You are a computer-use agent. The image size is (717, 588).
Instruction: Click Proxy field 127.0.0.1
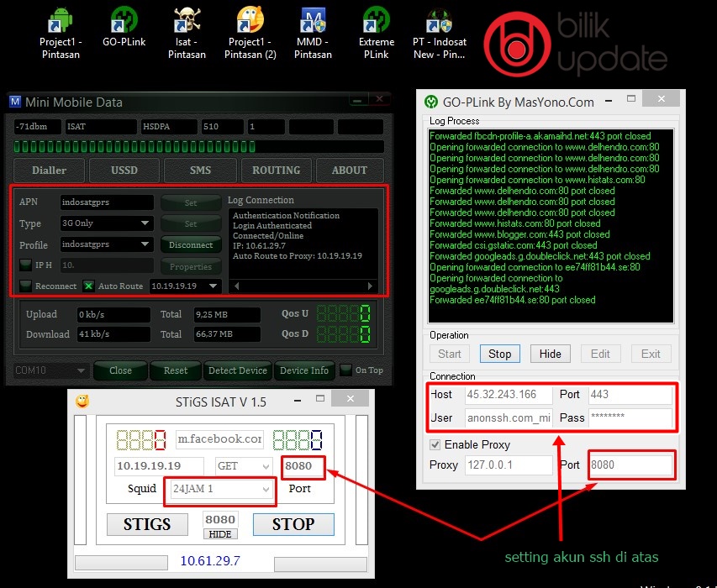pyautogui.click(x=509, y=465)
